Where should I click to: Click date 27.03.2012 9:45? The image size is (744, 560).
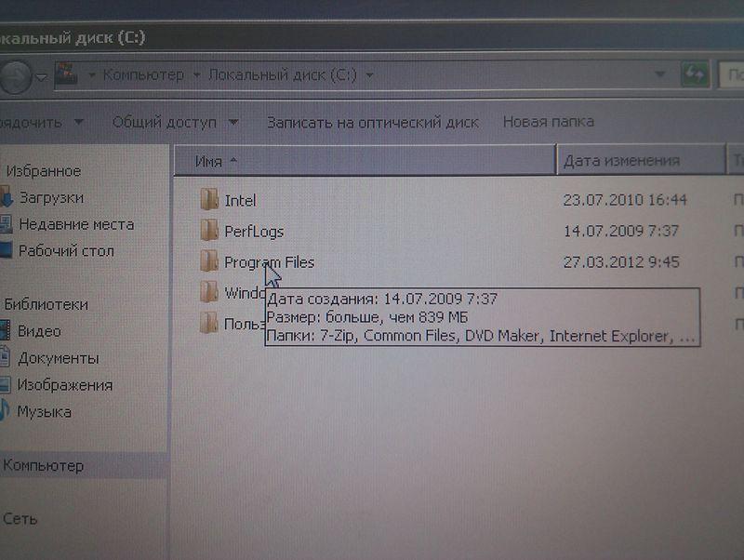click(x=621, y=261)
